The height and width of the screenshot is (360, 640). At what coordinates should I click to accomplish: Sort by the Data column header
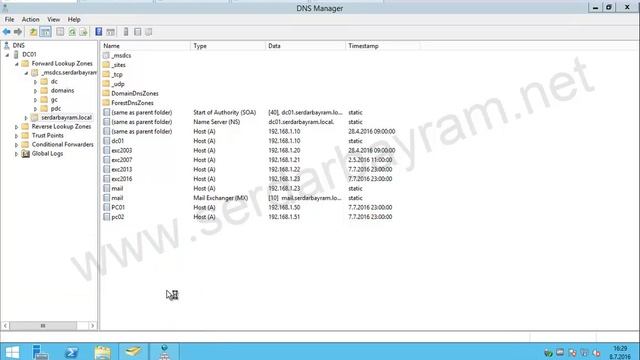point(305,46)
